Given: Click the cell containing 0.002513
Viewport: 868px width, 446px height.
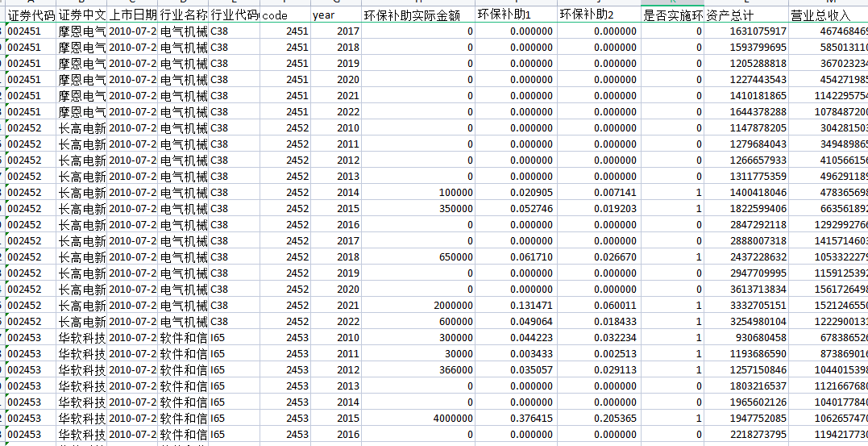Looking at the screenshot, I should pos(600,353).
